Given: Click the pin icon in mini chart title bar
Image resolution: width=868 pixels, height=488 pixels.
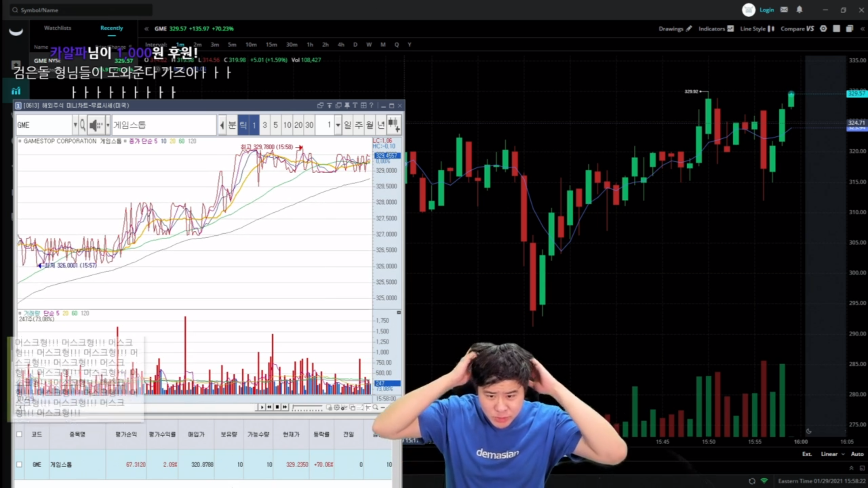Looking at the screenshot, I should click(x=347, y=105).
